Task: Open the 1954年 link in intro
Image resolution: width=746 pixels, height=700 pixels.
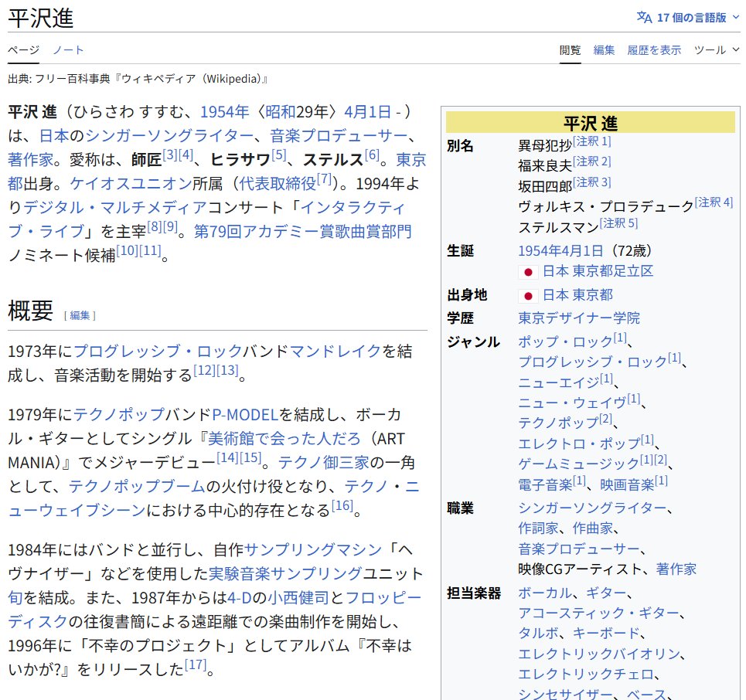Action: coord(224,112)
